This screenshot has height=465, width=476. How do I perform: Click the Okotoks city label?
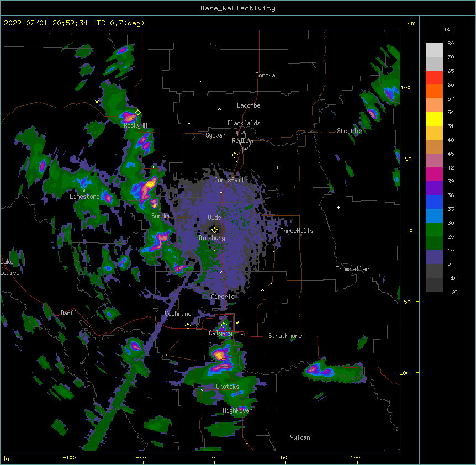pos(228,387)
